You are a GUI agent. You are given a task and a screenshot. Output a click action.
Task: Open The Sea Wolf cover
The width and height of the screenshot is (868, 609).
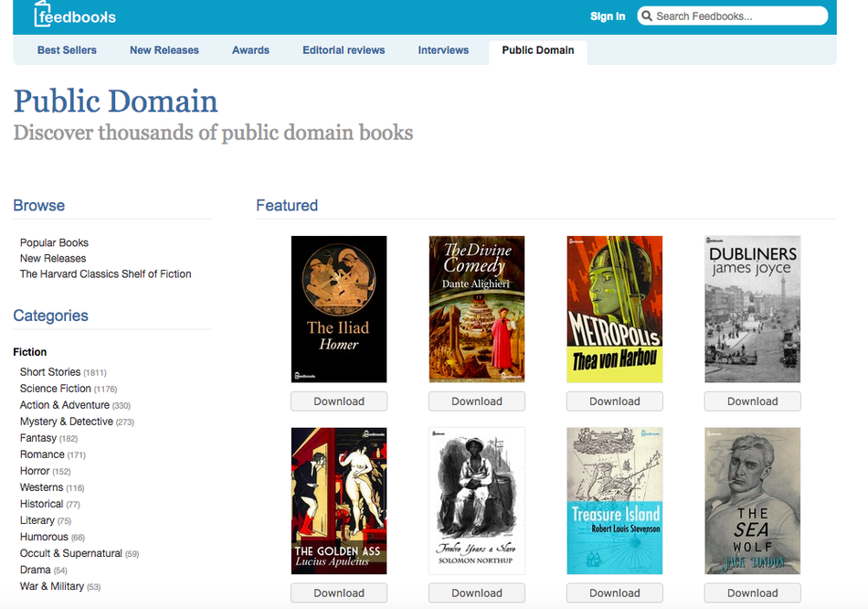(752, 501)
